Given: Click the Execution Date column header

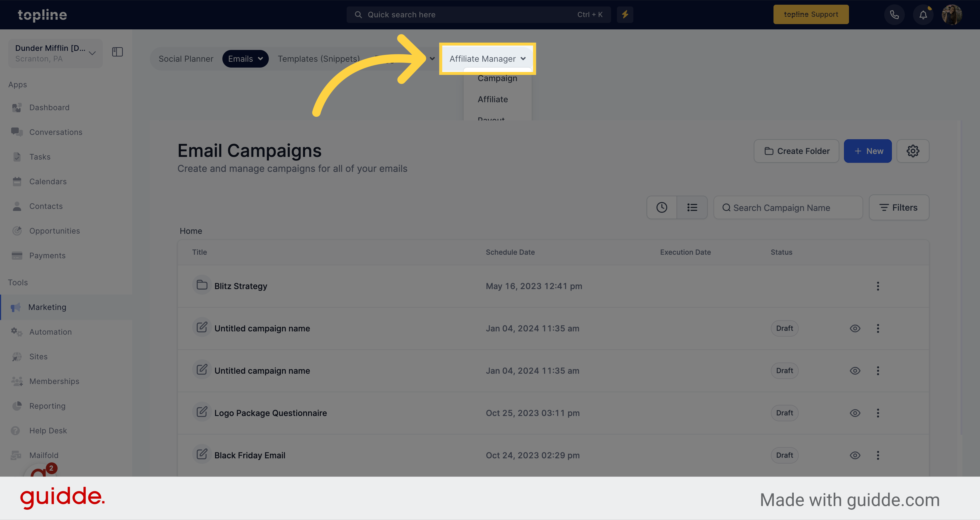Looking at the screenshot, I should (685, 252).
